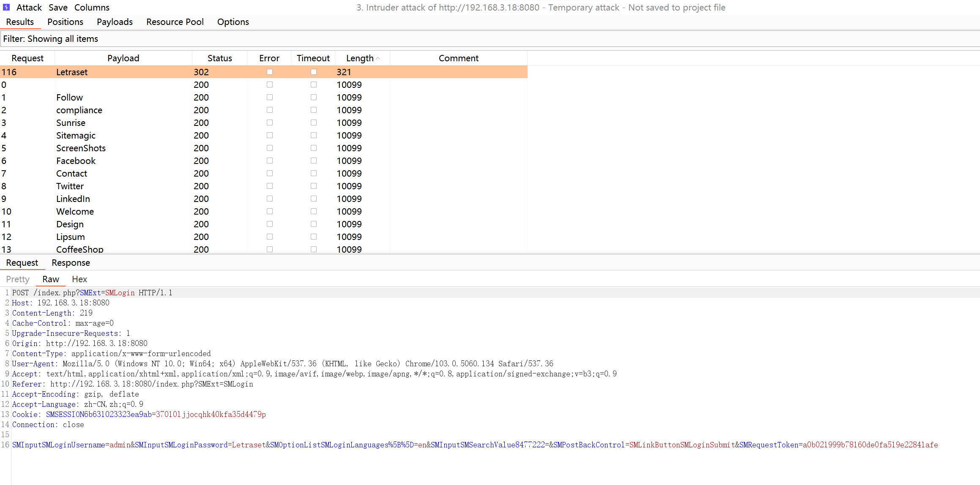Select the ScreenShots payload row
Viewport: 980px width, 485px height.
click(264, 148)
